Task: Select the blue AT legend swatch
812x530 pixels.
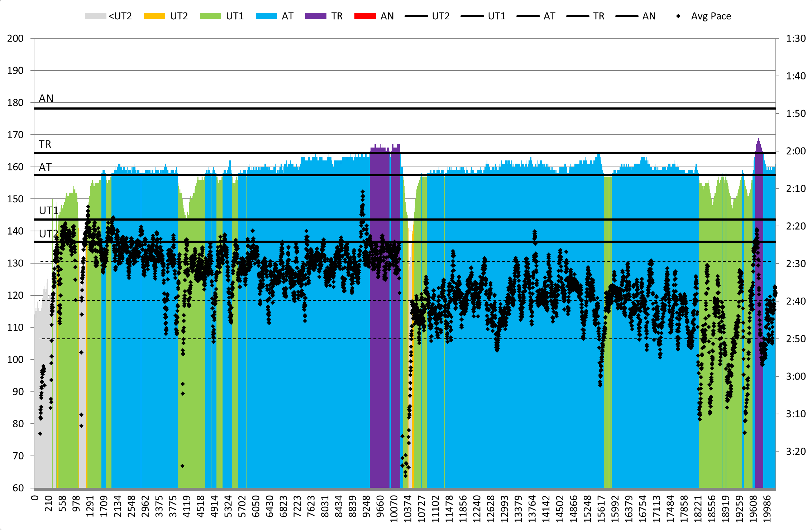Action: coord(266,16)
